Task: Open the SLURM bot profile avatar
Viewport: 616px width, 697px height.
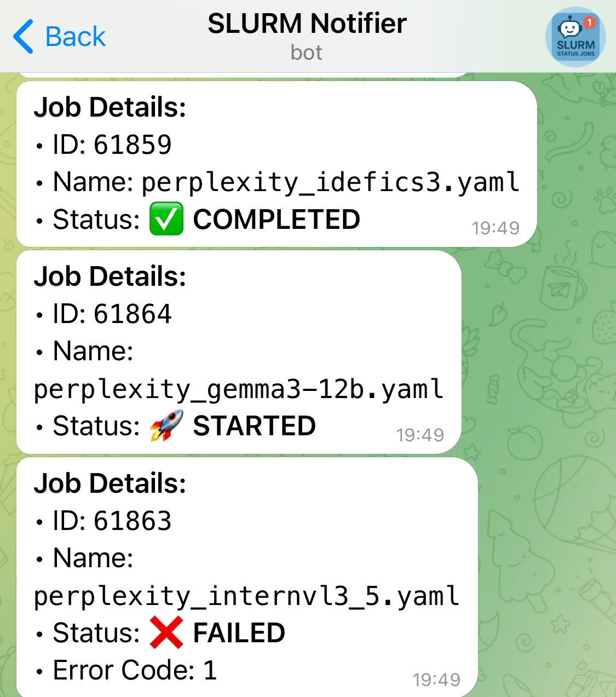Action: (x=575, y=37)
